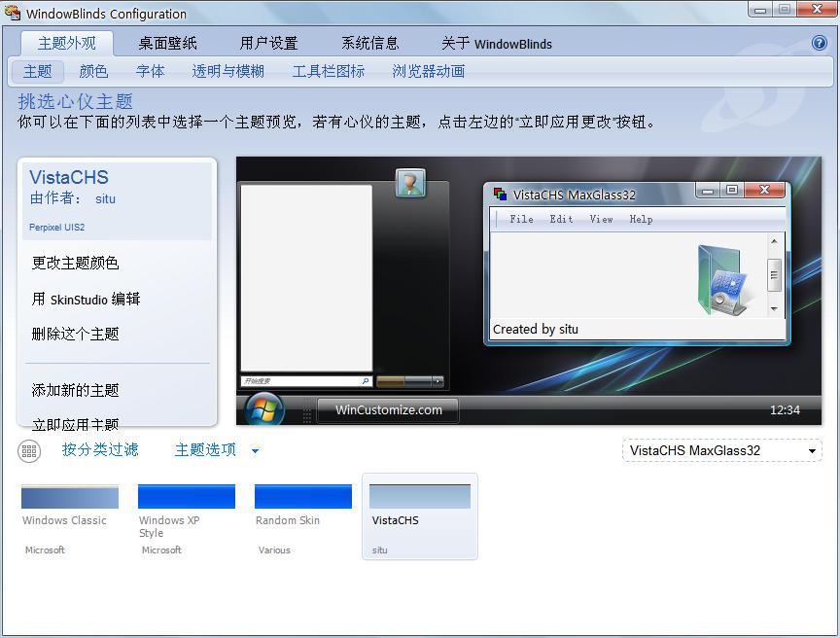Click 立即应用主题 link

75,424
